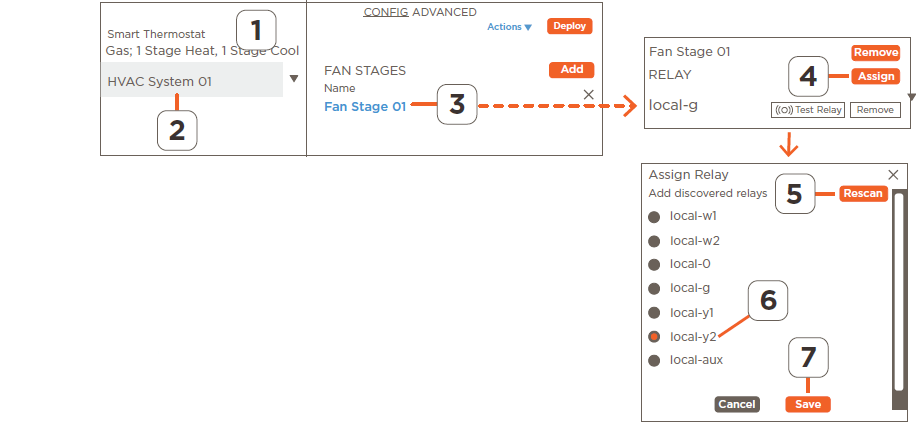This screenshot has width=918, height=427.
Task: Expand the arrow beside Fan Stage 01 panel
Action: click(912, 97)
